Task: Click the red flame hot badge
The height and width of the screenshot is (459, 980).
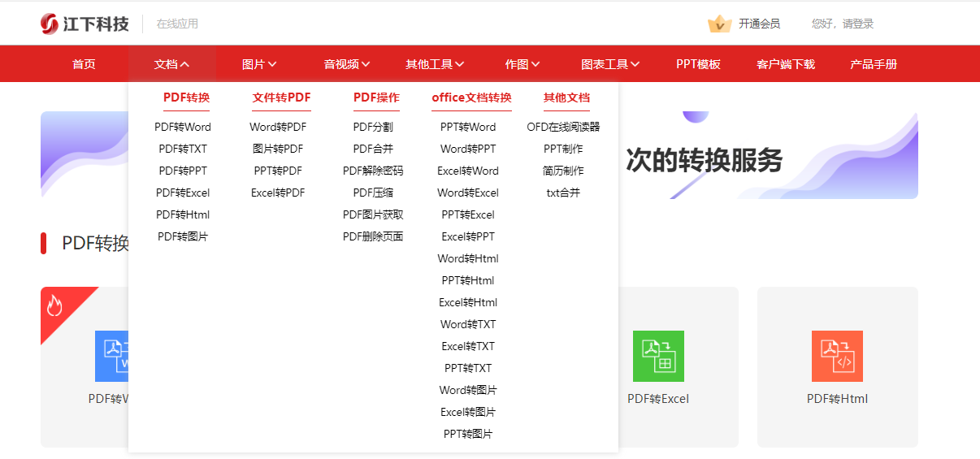Action: tap(55, 305)
